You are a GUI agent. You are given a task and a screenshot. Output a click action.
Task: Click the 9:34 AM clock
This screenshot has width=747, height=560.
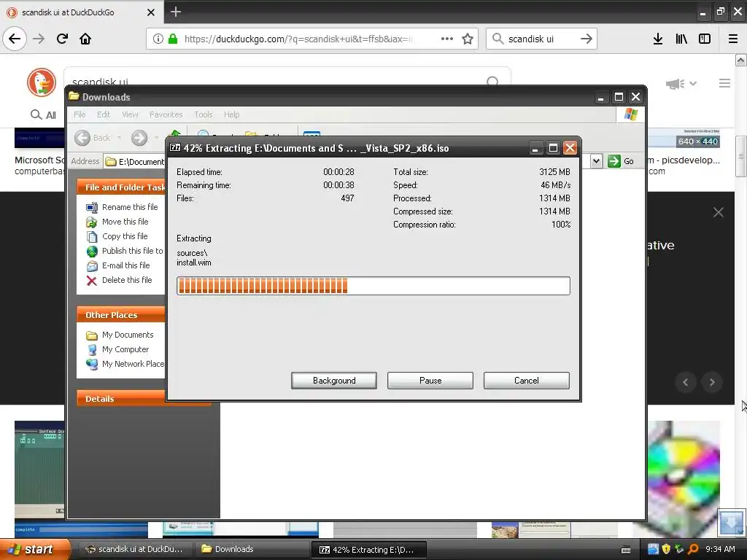[720, 549]
